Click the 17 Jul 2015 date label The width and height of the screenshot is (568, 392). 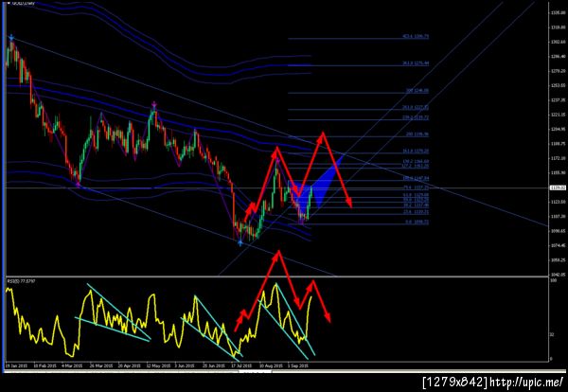242,365
